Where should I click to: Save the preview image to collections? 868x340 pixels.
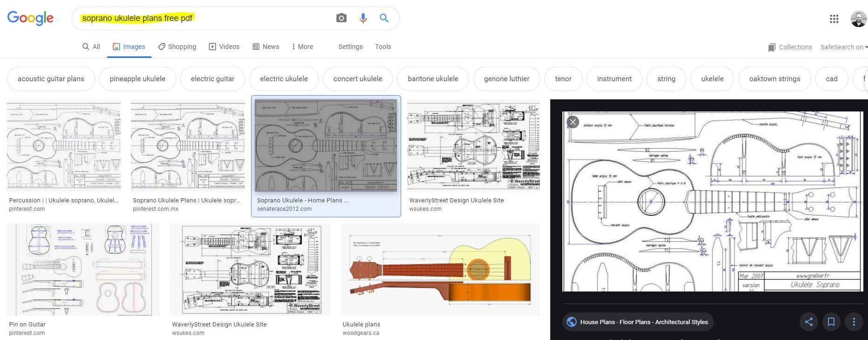click(831, 322)
